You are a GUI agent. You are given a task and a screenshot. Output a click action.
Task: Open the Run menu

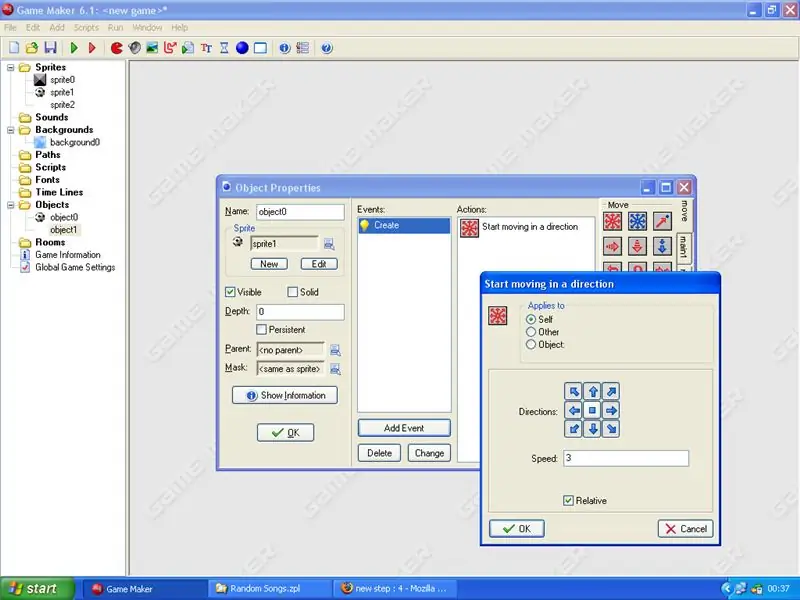pos(115,28)
